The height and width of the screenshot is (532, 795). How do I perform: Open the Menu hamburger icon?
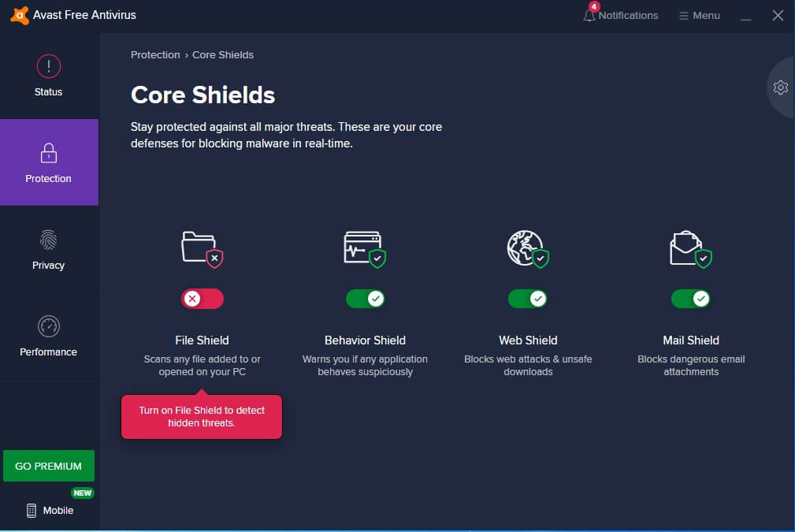pos(683,17)
